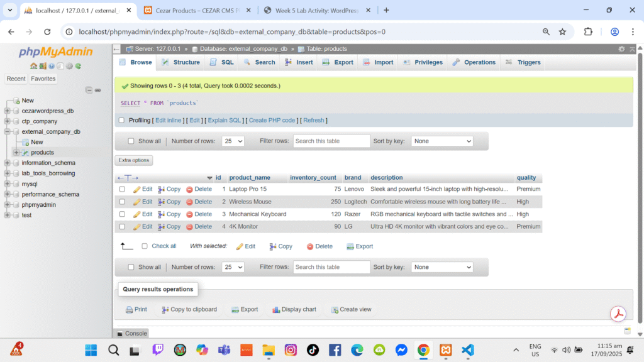Click the upper Search this table field
The width and height of the screenshot is (644, 362).
coord(331,141)
